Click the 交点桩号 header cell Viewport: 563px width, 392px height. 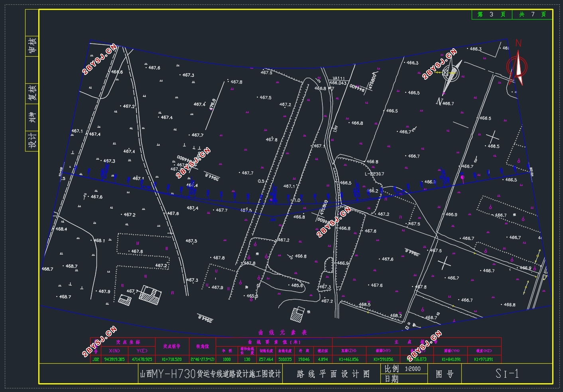(171, 347)
